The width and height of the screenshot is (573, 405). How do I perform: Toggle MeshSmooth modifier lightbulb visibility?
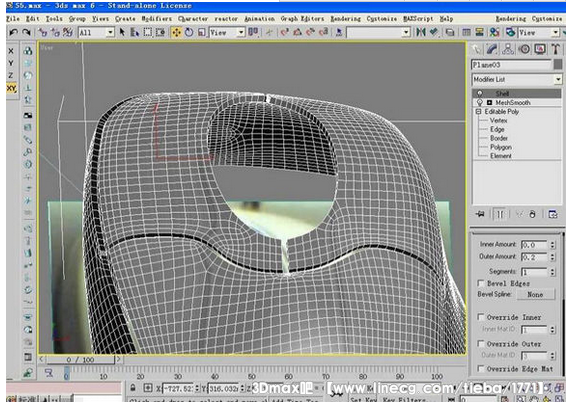pyautogui.click(x=480, y=103)
